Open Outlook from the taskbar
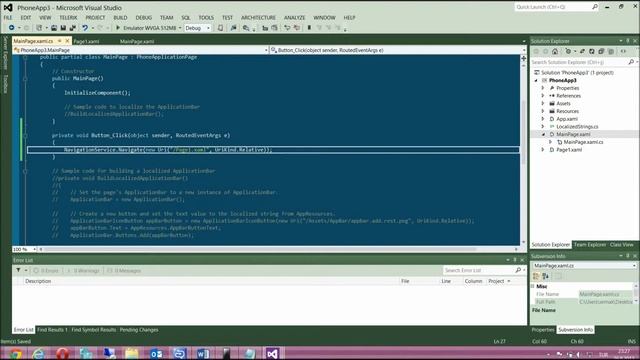Image resolution: width=640 pixels, height=360 pixels. click(x=156, y=353)
